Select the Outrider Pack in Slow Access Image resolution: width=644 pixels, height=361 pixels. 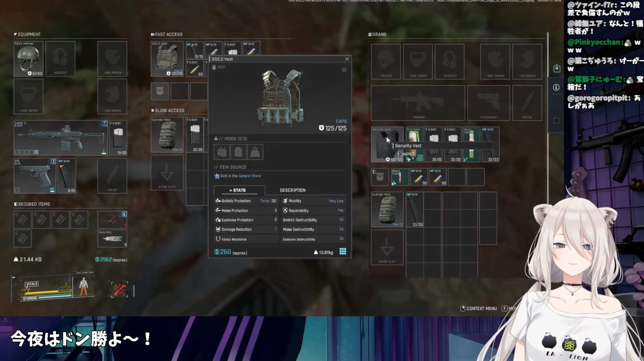pyautogui.click(x=167, y=135)
